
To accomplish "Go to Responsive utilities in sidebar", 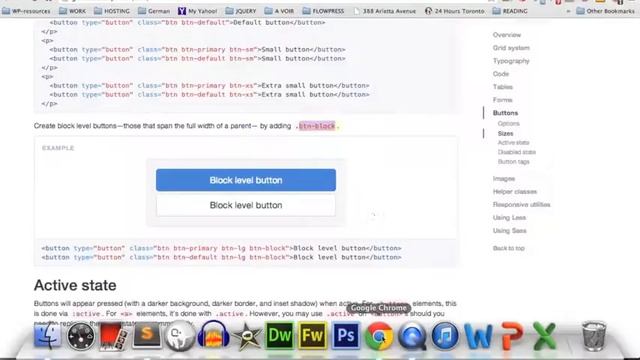I will [x=521, y=205].
